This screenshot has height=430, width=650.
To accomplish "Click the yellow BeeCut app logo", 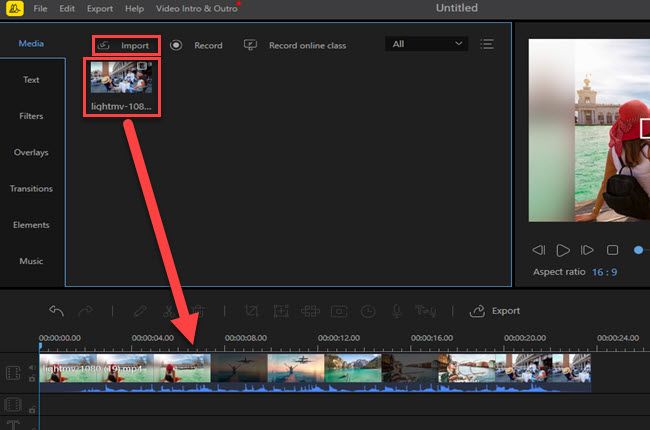I will (x=15, y=8).
